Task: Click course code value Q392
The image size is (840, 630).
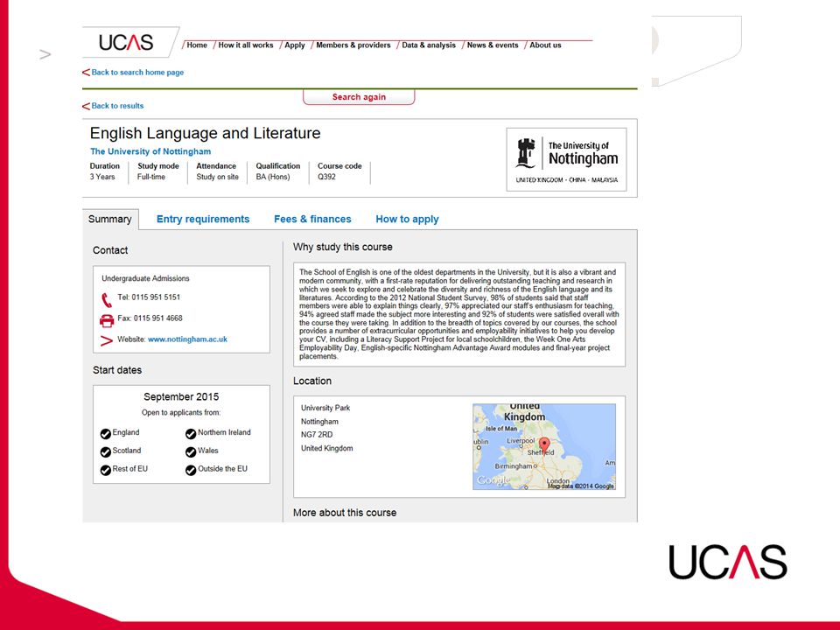Action: pos(326,177)
